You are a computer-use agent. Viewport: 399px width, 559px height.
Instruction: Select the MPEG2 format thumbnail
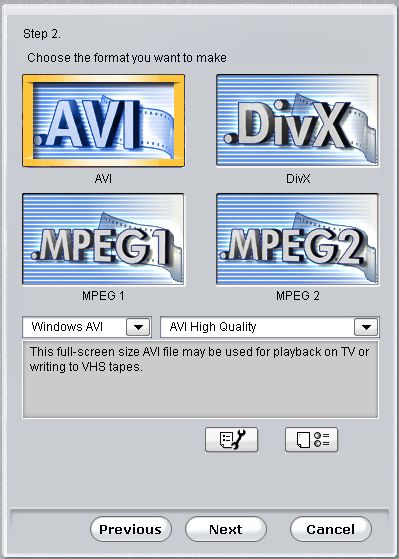click(297, 239)
